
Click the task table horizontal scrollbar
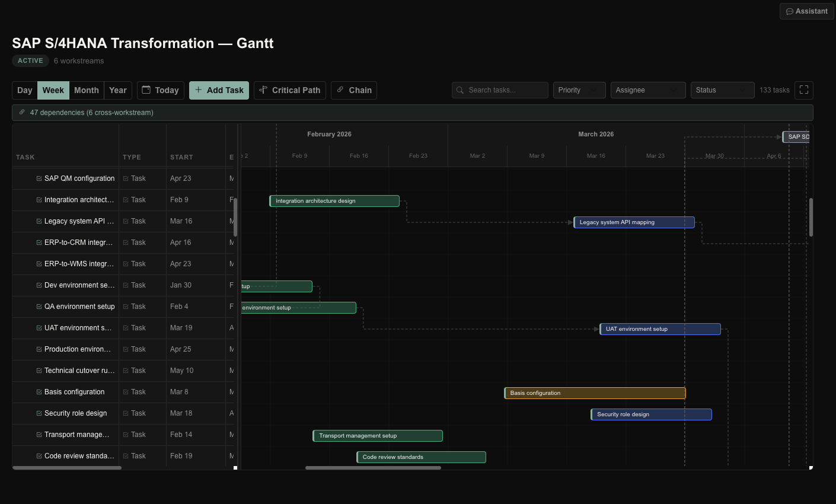pos(67,468)
